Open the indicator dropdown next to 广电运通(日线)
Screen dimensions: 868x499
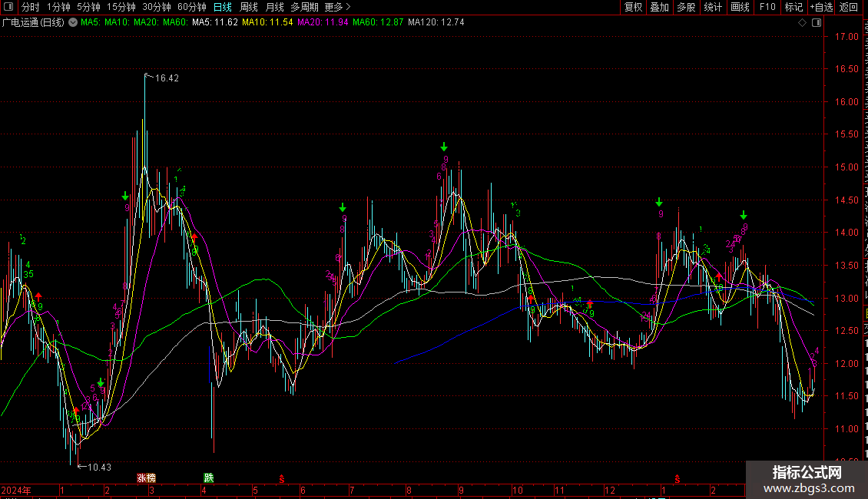point(72,22)
